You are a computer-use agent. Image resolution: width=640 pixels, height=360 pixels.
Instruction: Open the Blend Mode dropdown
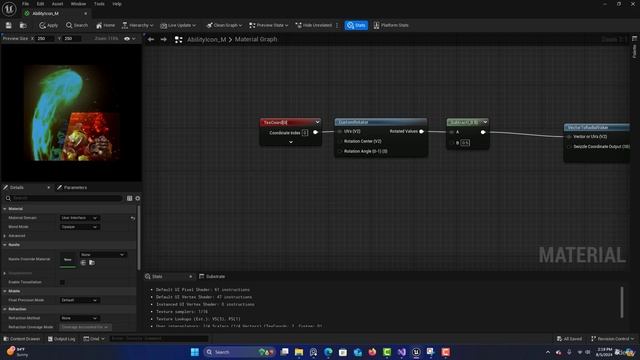click(x=79, y=227)
